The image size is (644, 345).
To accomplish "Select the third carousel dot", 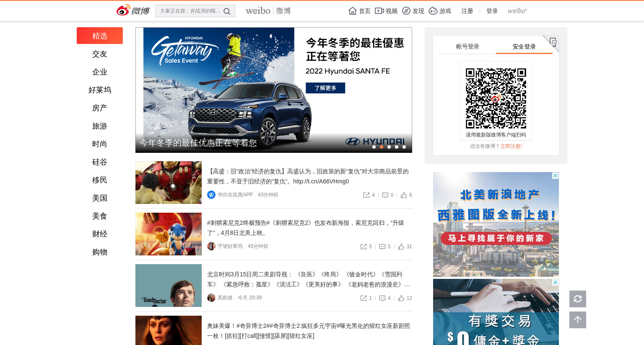I will 389,147.
